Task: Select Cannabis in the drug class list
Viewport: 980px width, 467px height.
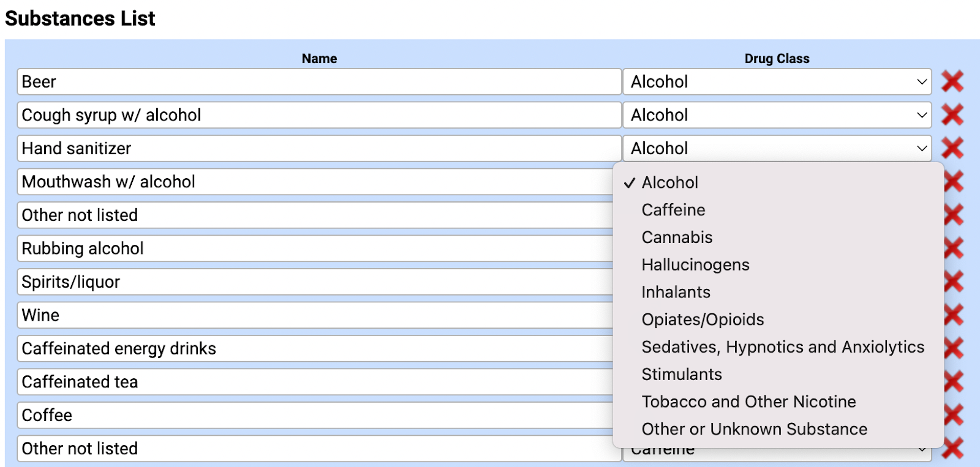Action: 677,237
